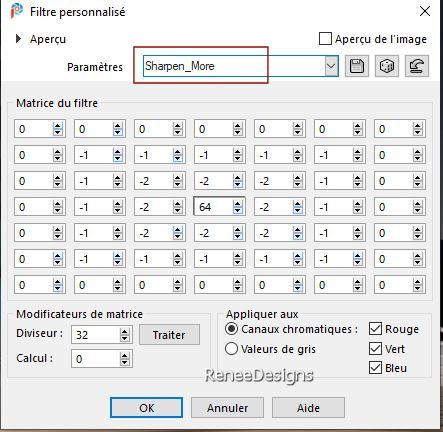Click the reset to default arrow icon
The height and width of the screenshot is (432, 443).
417,66
